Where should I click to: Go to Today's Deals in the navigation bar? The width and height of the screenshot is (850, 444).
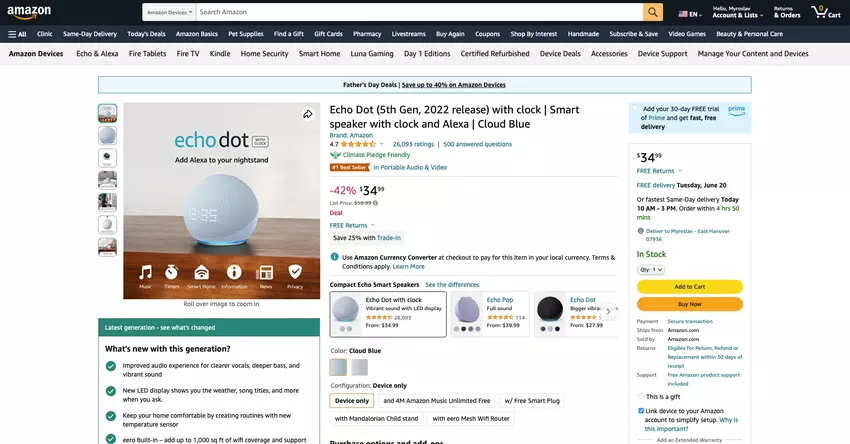146,34
